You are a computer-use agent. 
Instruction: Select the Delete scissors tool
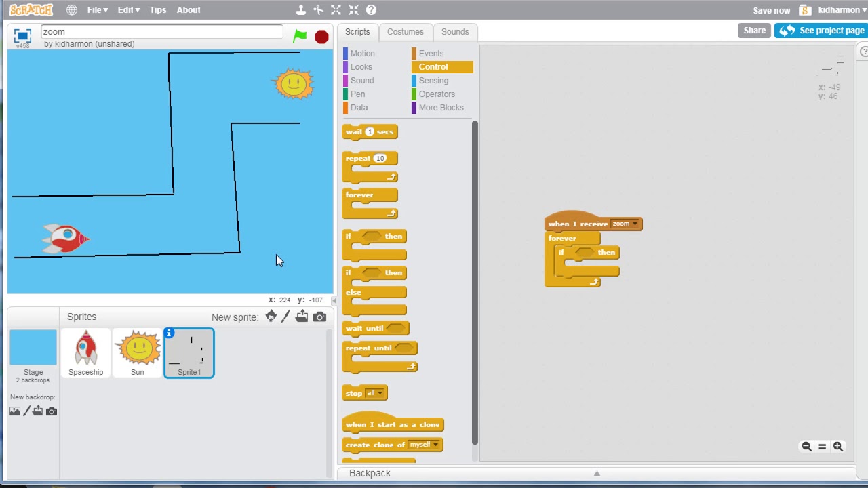[318, 10]
